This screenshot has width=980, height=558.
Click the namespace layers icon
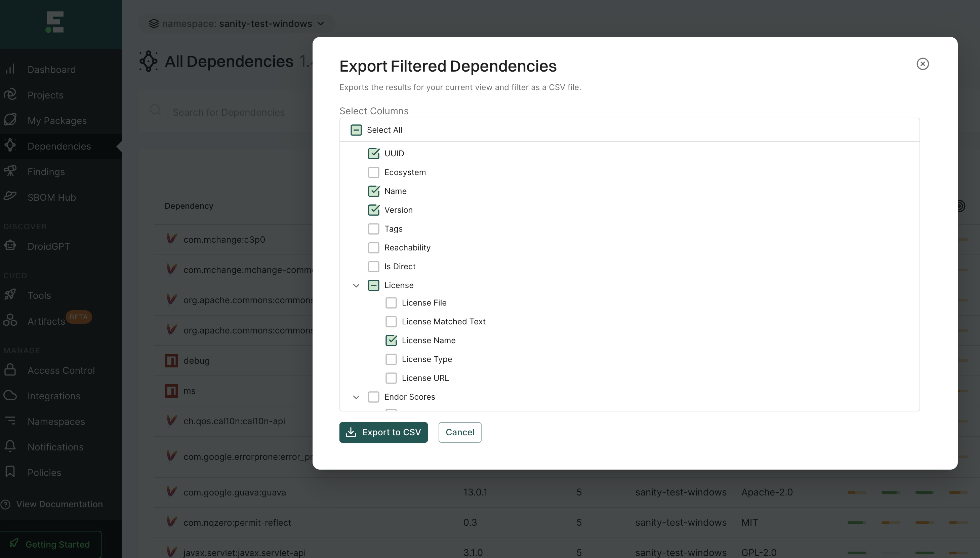(x=154, y=24)
